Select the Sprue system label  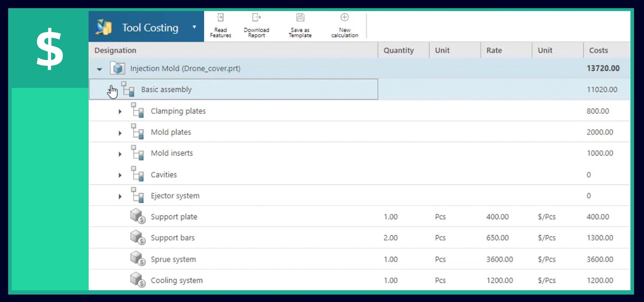(173, 259)
